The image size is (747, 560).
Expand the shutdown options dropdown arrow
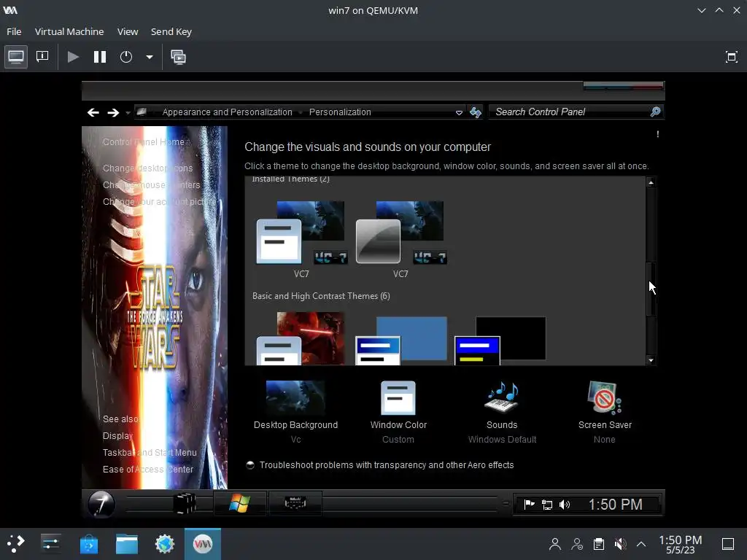149,57
